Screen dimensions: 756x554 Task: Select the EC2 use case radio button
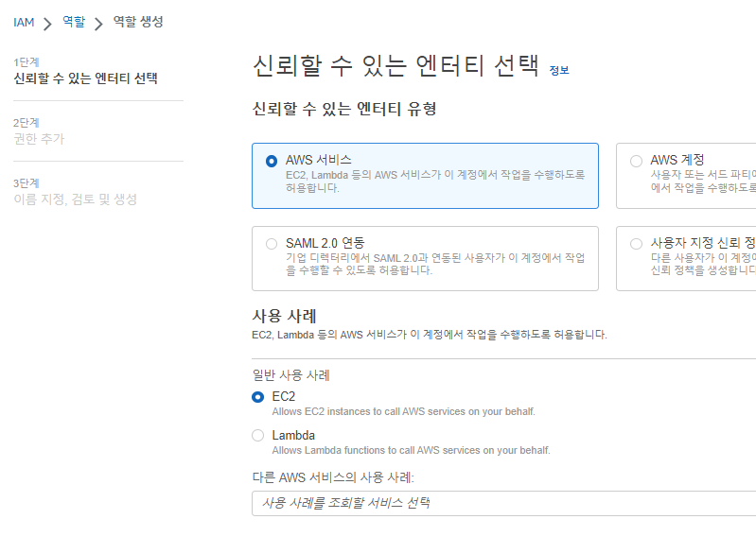pyautogui.click(x=258, y=397)
